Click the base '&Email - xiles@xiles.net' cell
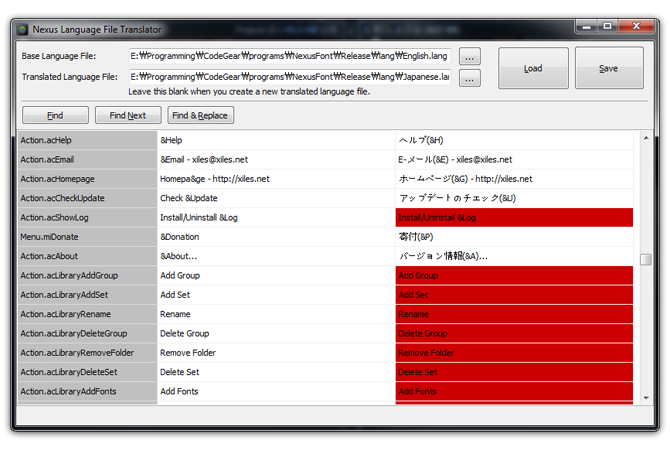Viewport: 670px width, 450px height. coord(276,159)
